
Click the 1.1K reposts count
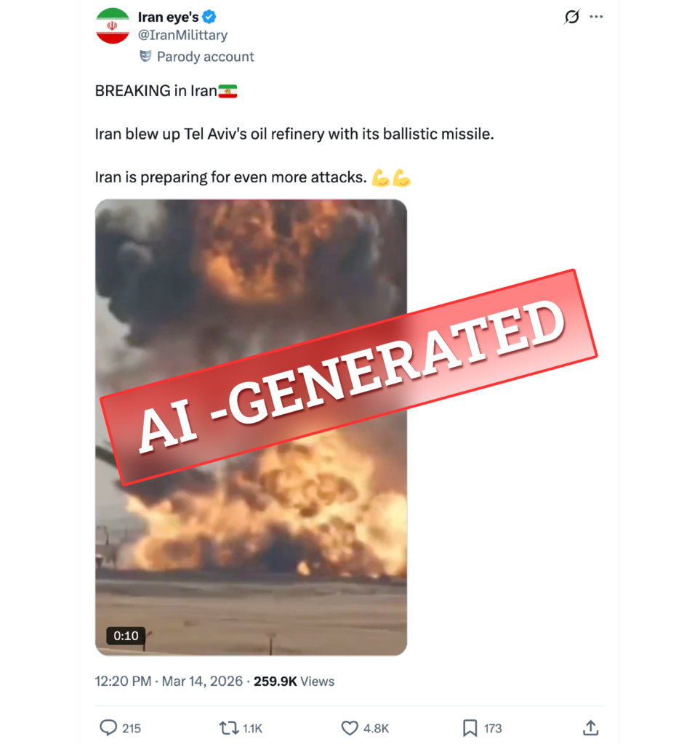252,728
